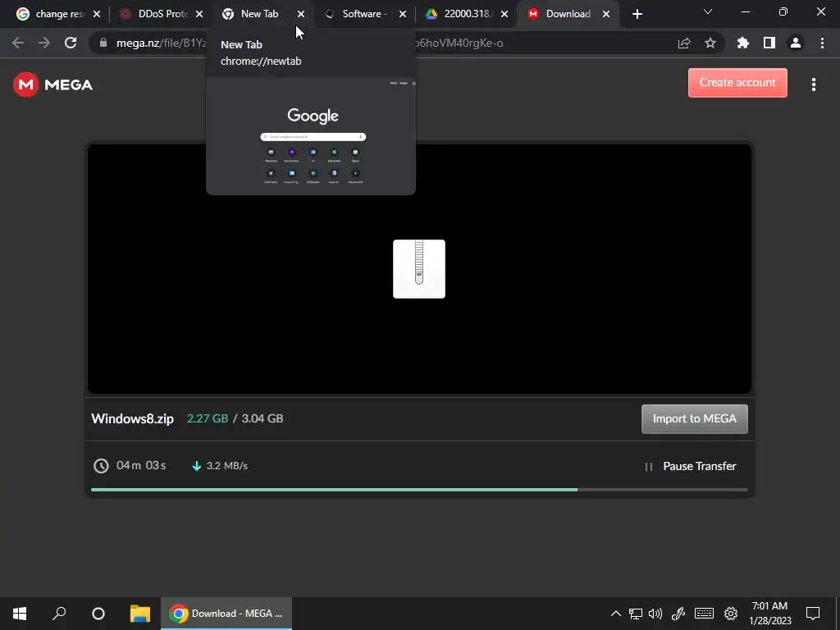Expand the tab search dropdown arrow

(x=708, y=11)
